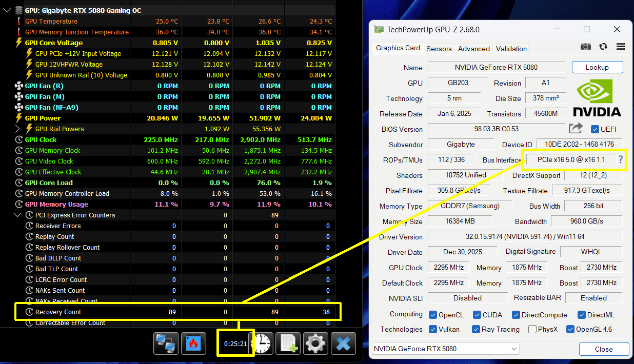The width and height of the screenshot is (634, 364).
Task: Click the Bus Interface question mark
Action: tap(620, 159)
